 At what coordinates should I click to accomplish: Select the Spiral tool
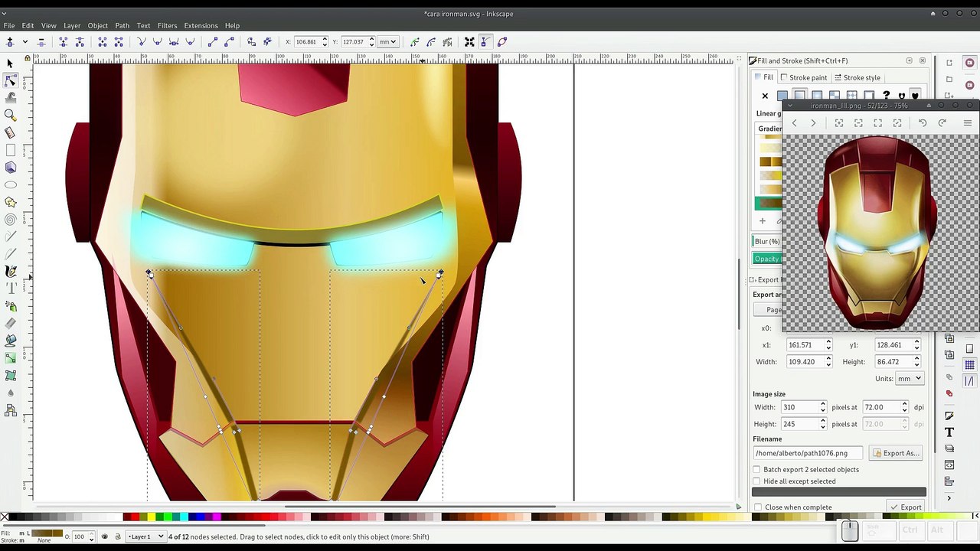click(x=10, y=220)
